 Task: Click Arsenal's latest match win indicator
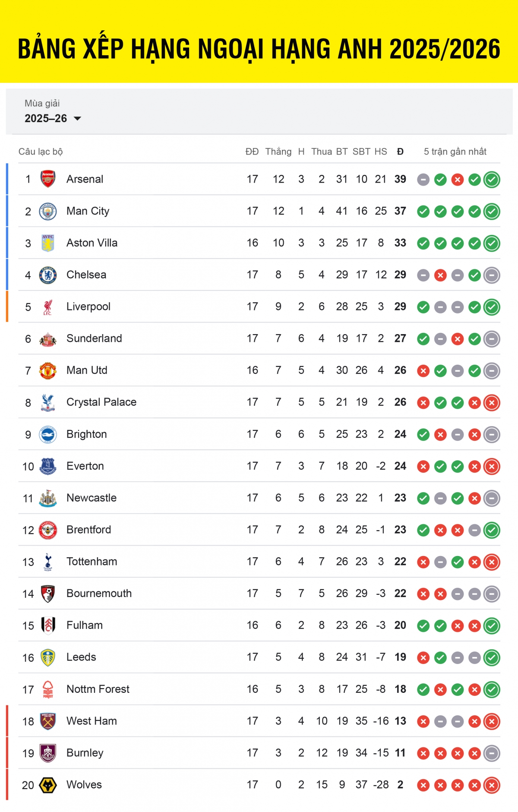click(x=492, y=180)
